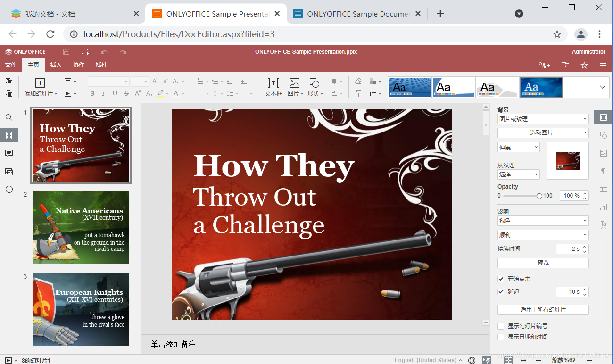Underline the selected text

[x=115, y=94]
